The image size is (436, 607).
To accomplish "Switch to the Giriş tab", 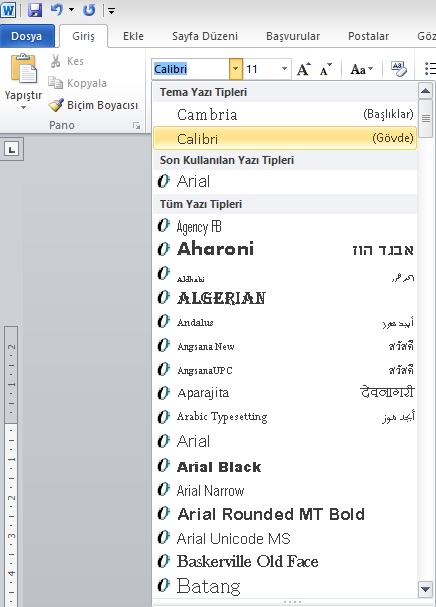I will (83, 36).
